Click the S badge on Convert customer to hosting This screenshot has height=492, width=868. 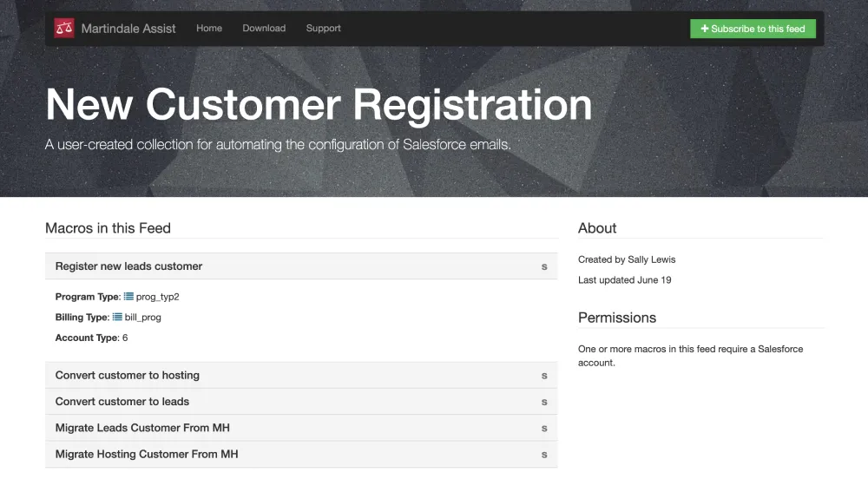pos(544,376)
